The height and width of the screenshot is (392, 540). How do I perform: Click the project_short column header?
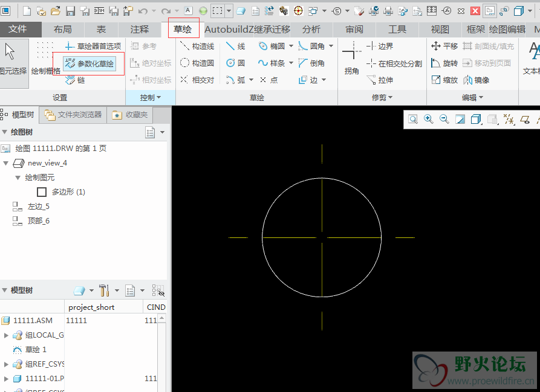(103, 307)
